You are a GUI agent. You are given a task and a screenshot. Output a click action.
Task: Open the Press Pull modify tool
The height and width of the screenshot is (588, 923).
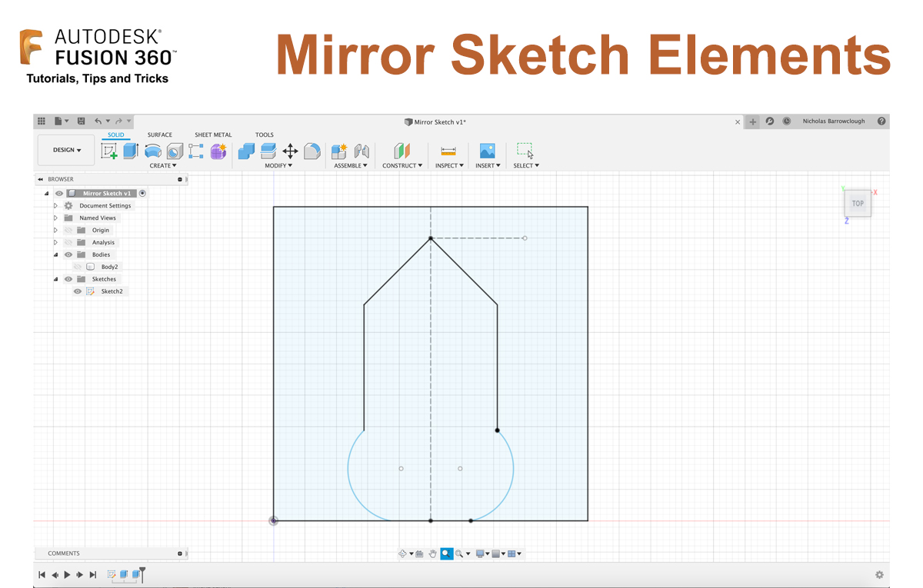[x=246, y=151]
